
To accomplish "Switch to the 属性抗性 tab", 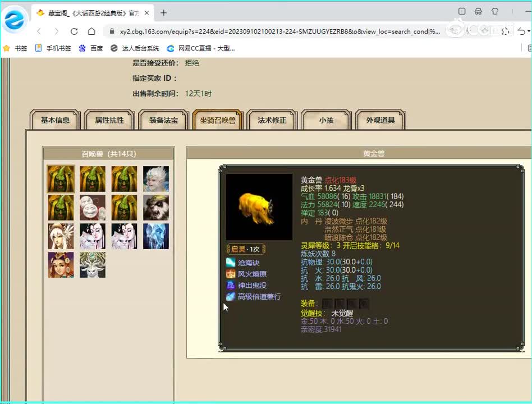I will click(109, 120).
